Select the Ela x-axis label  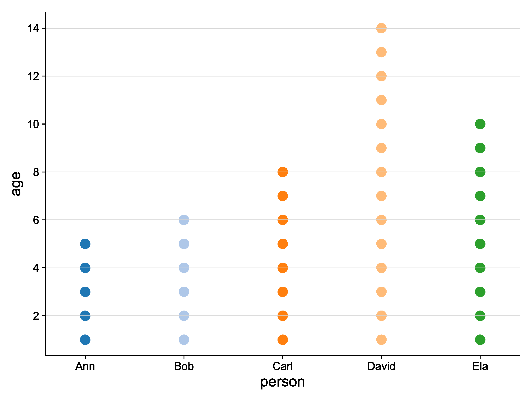(480, 367)
